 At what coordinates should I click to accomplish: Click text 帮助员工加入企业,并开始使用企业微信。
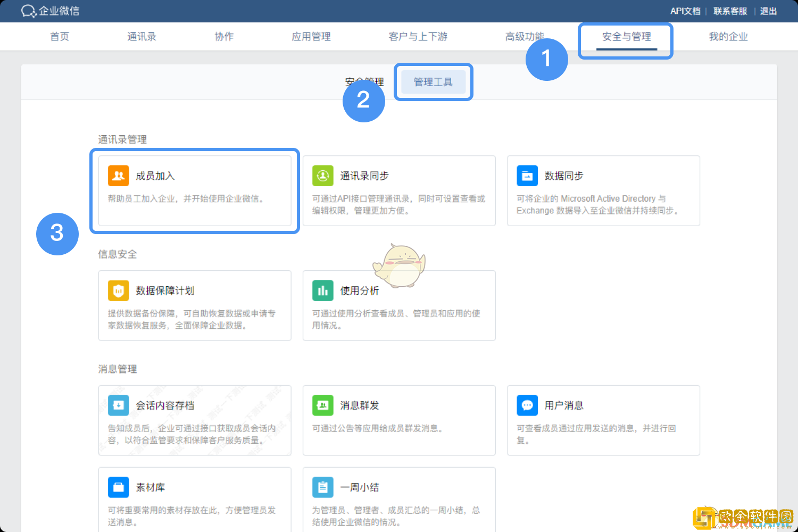click(x=187, y=199)
